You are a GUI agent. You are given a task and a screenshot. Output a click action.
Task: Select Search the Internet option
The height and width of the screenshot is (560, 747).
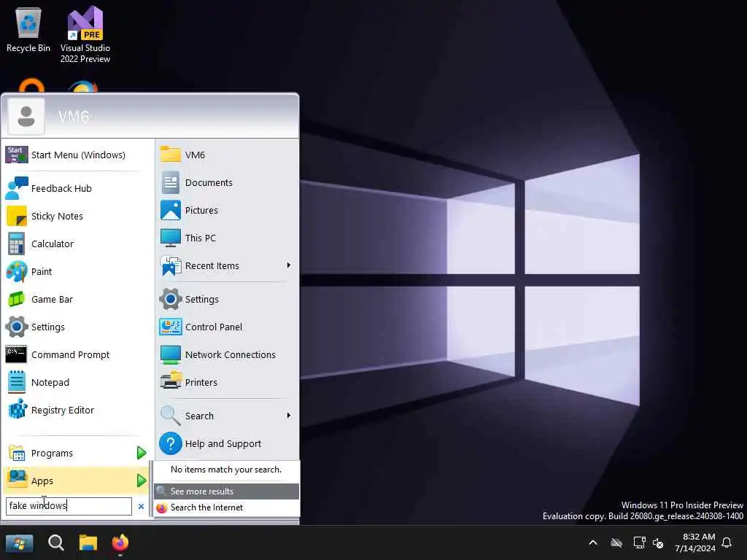[x=226, y=507]
